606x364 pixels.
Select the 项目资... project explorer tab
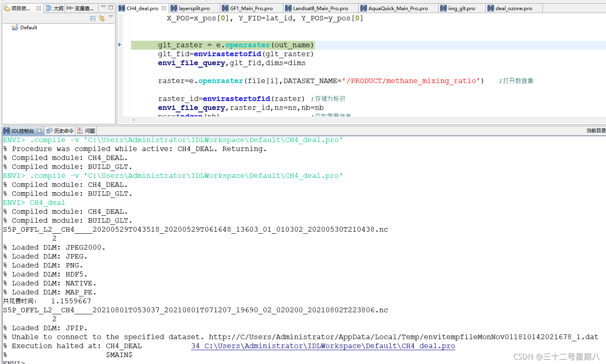[20, 8]
